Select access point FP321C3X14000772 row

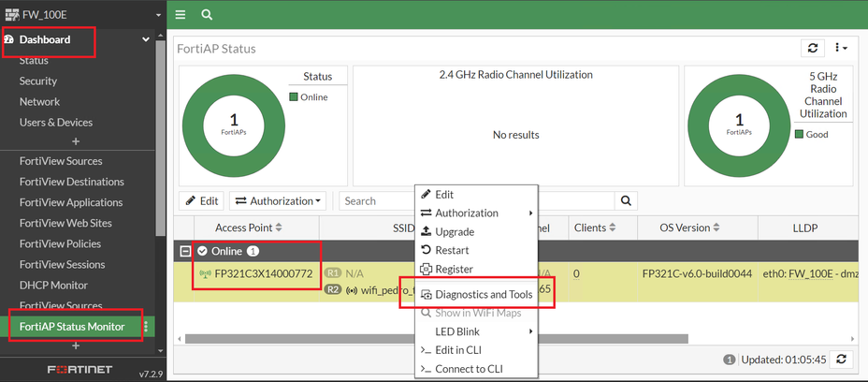point(263,274)
